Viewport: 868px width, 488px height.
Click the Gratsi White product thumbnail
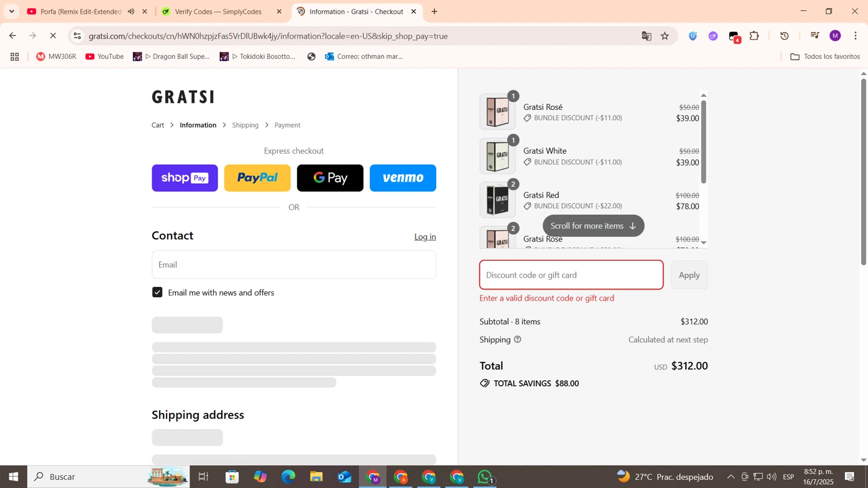coord(498,156)
